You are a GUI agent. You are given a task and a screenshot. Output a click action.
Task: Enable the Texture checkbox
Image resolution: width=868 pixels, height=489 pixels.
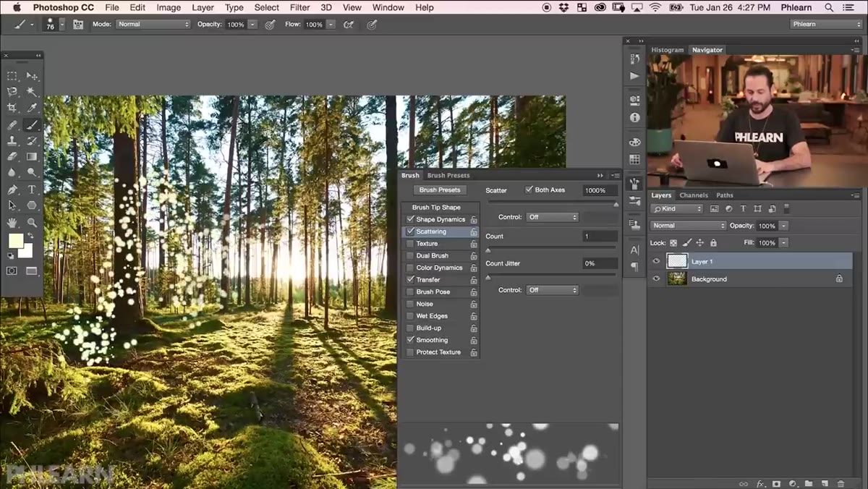coord(410,244)
